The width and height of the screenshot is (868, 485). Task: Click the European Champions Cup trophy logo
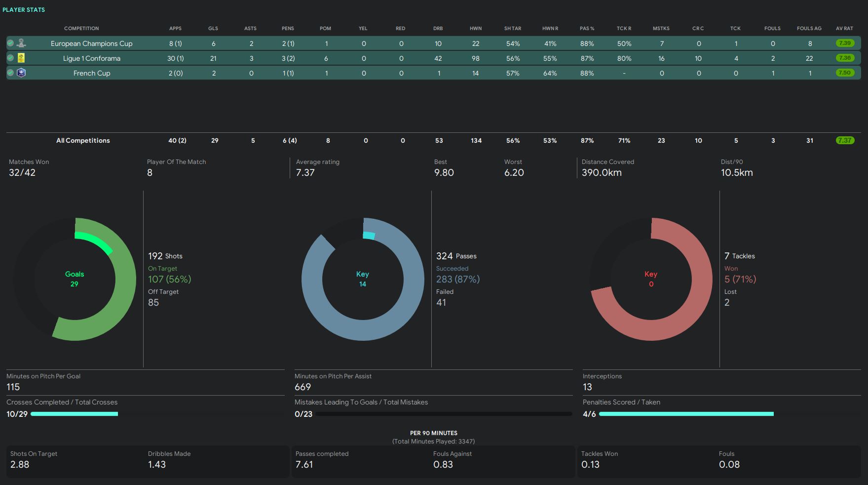[x=21, y=43]
